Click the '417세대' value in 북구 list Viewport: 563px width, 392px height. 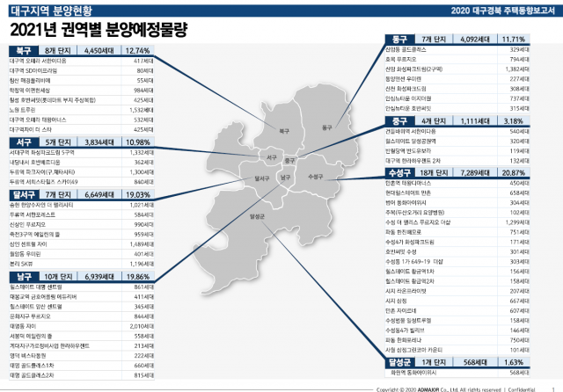pos(143,61)
